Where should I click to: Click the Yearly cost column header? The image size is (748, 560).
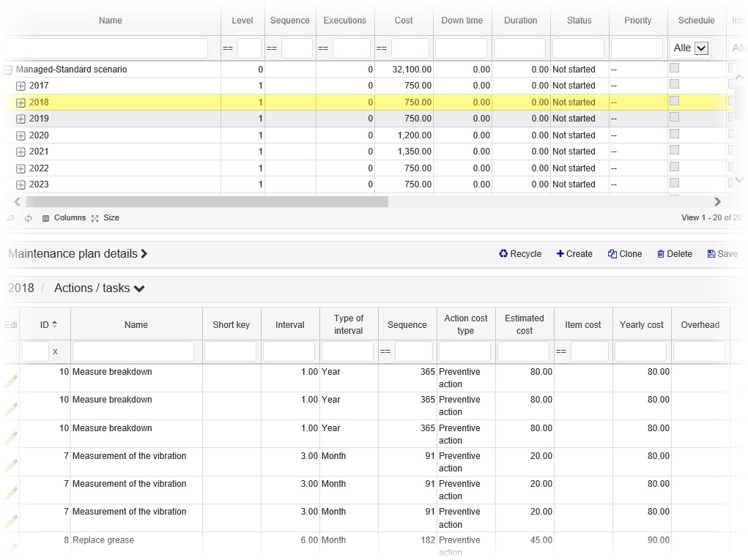click(642, 324)
